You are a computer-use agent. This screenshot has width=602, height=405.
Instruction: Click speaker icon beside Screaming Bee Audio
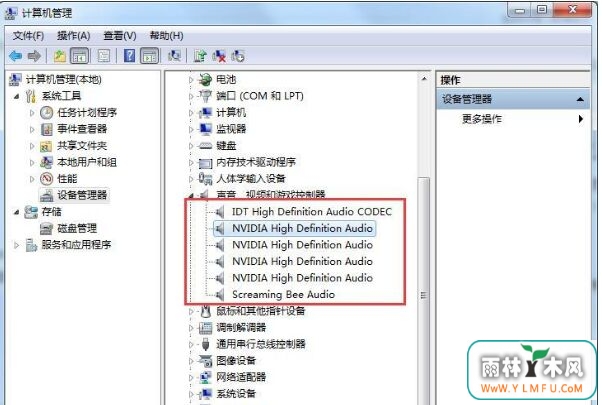click(220, 295)
